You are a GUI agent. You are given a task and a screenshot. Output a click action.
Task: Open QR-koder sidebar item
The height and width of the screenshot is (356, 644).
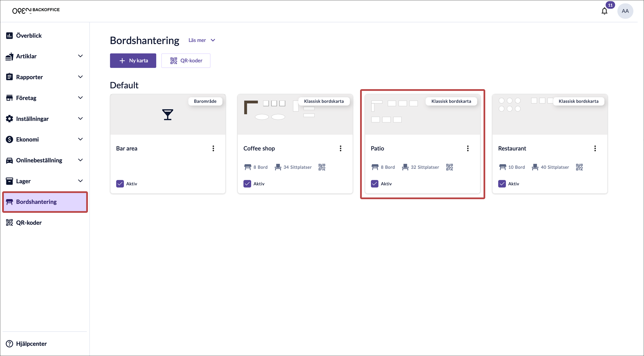[29, 223]
